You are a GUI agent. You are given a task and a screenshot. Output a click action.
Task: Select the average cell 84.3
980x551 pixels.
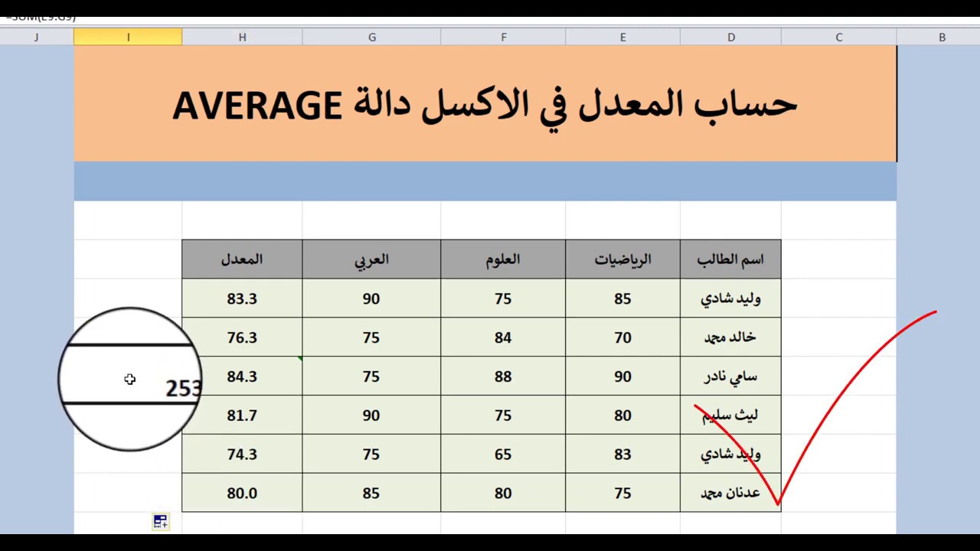pyautogui.click(x=242, y=377)
